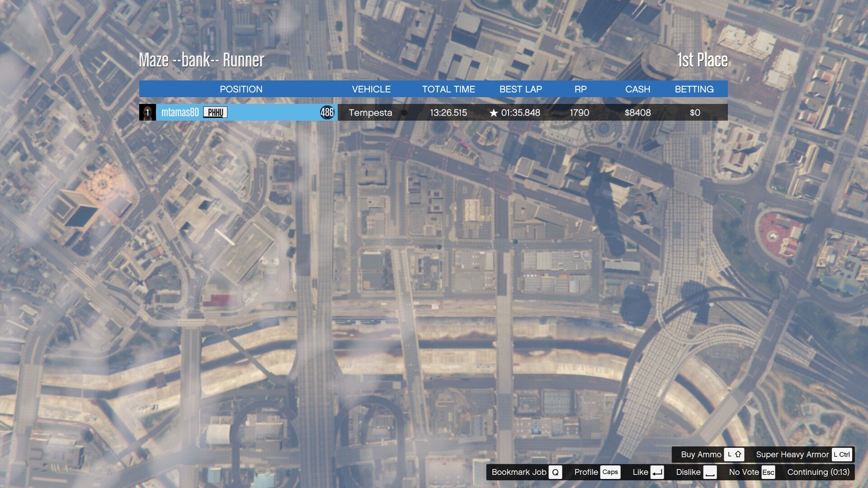Click the PHHU crew tag badge

(x=215, y=113)
